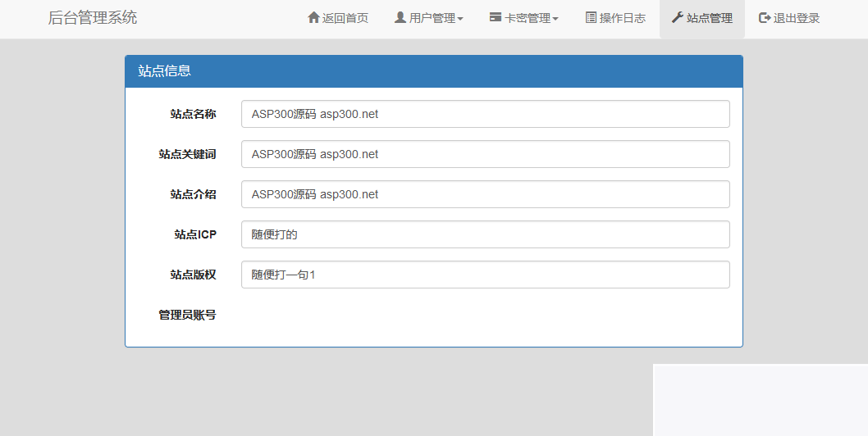Expand the 卡密管理 dropdown caret
Viewport: 868px width, 436px height.
click(x=555, y=19)
